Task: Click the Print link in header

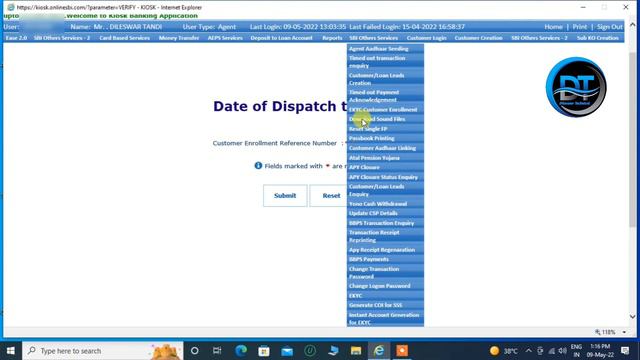Action: (580, 27)
